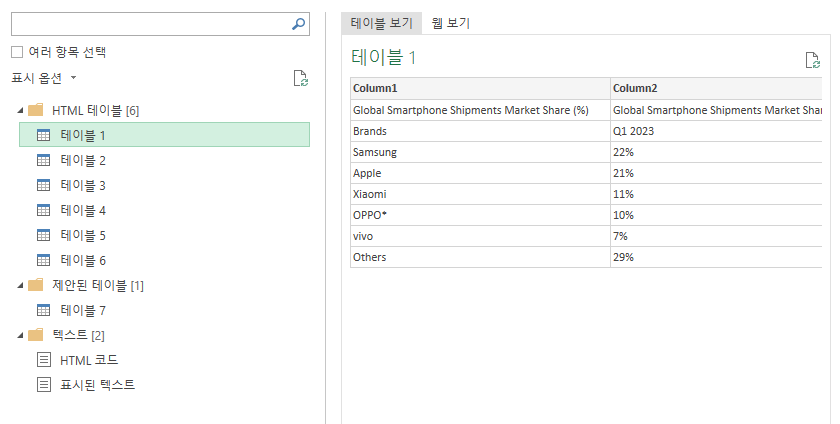Click the Others cell
Viewport: 840px width, 424px height.
(x=481, y=257)
